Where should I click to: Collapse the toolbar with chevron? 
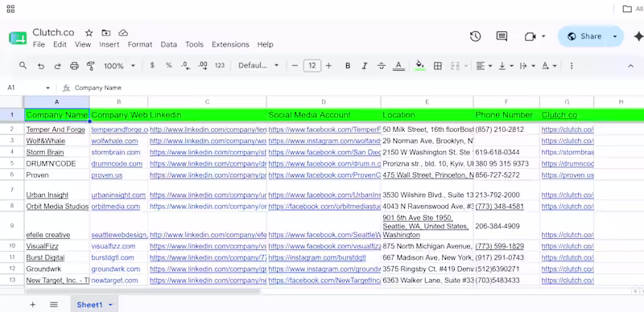631,66
